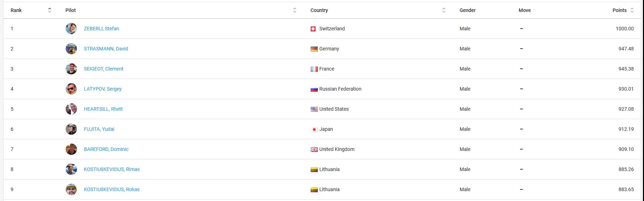Click Sergey Latypov's profile picture

pyautogui.click(x=71, y=89)
